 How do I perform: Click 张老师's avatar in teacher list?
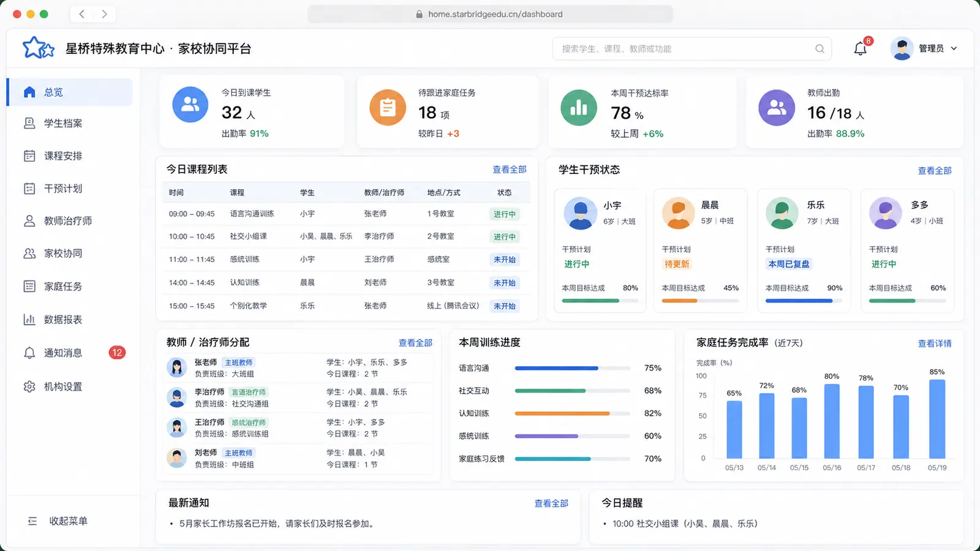[177, 367]
